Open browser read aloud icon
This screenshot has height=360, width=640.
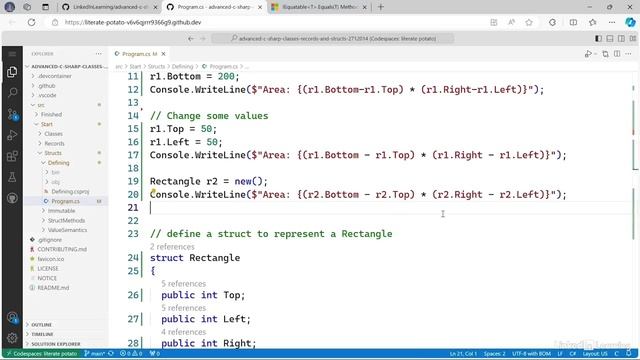[x=511, y=22]
